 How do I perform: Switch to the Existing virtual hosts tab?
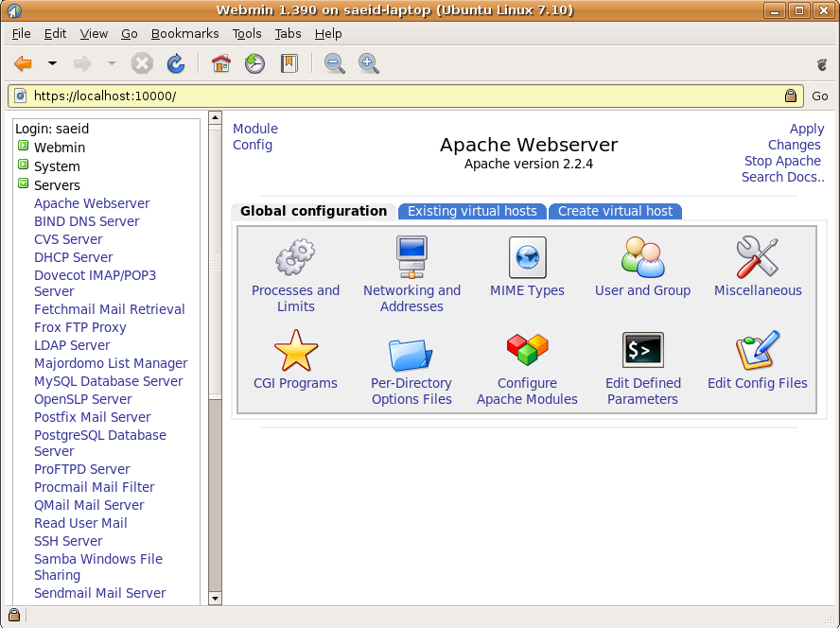pyautogui.click(x=472, y=211)
